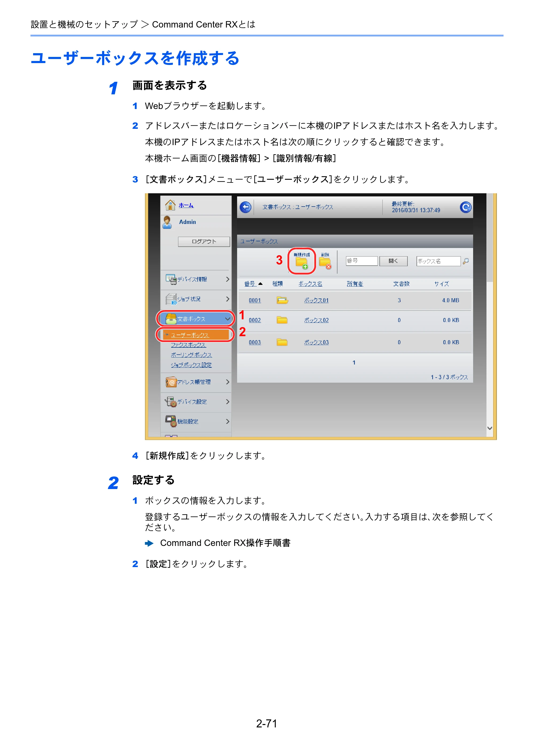Click the 新規作成 new box folder icon

coord(302,263)
